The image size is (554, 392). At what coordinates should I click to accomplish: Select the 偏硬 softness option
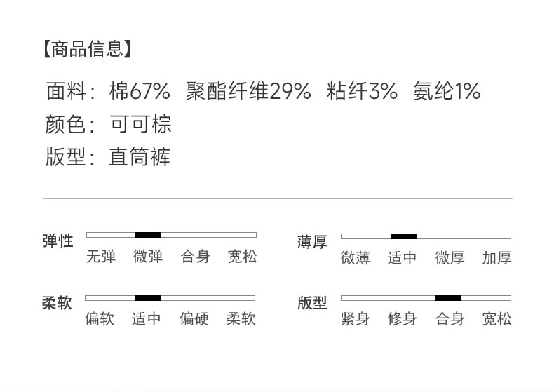pyautogui.click(x=194, y=319)
